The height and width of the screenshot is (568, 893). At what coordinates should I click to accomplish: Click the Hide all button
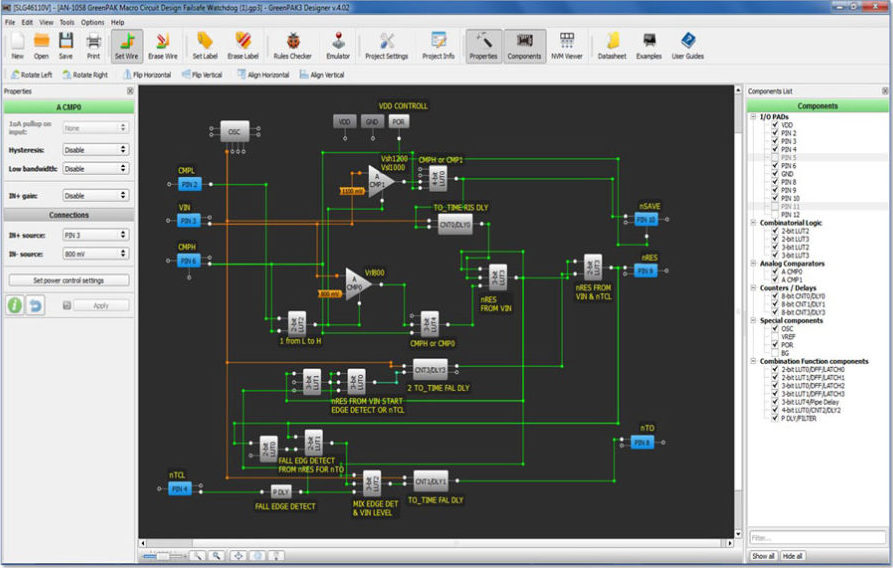792,556
